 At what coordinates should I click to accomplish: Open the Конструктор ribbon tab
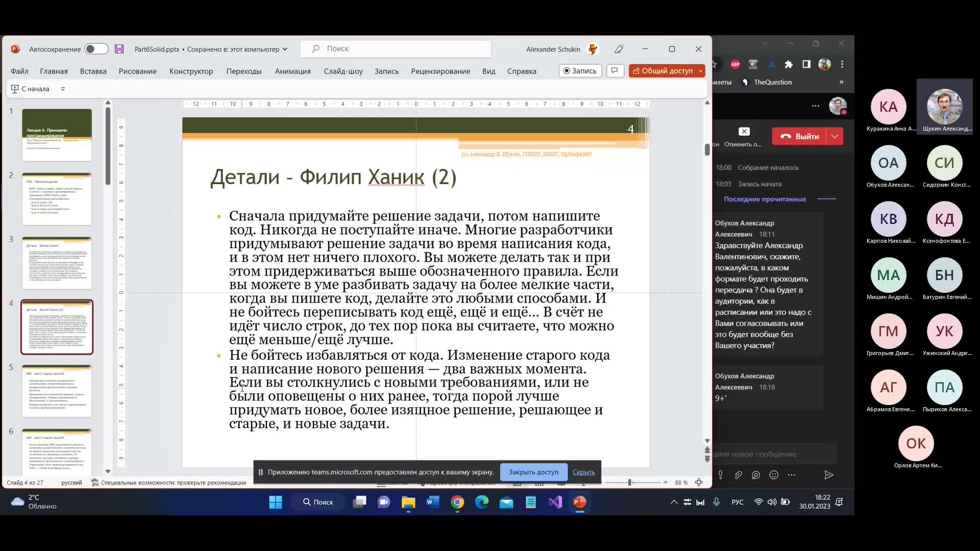191,71
